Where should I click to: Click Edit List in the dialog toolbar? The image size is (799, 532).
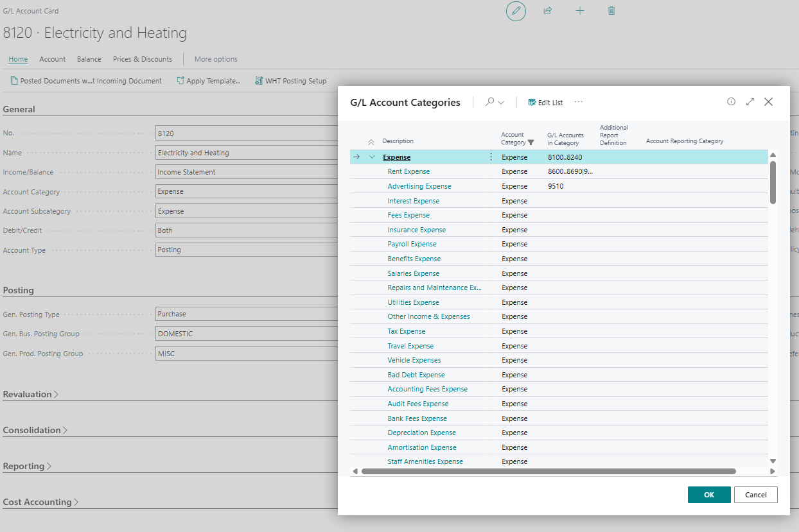point(545,103)
